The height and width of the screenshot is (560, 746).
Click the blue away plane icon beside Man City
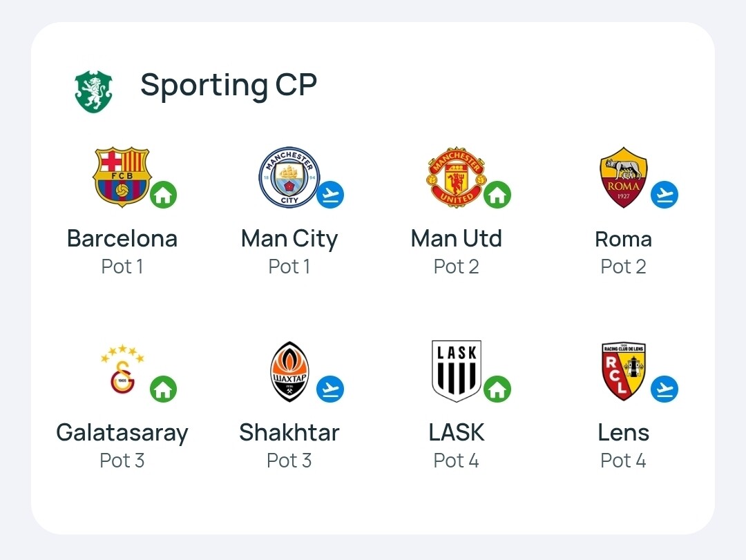click(330, 195)
